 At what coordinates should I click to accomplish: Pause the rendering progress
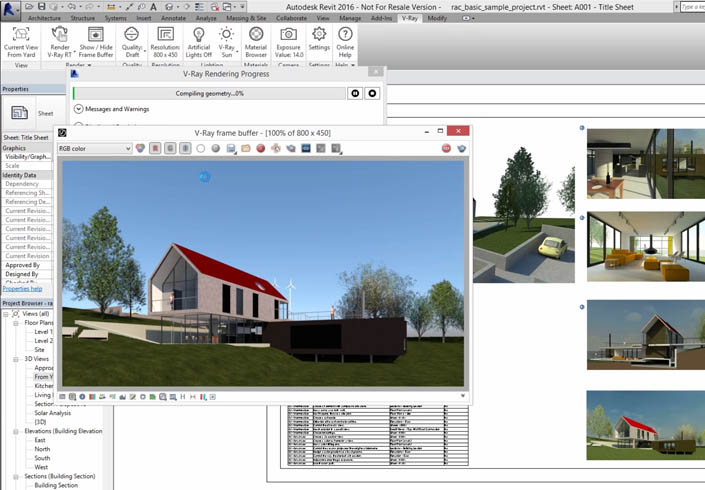(355, 94)
